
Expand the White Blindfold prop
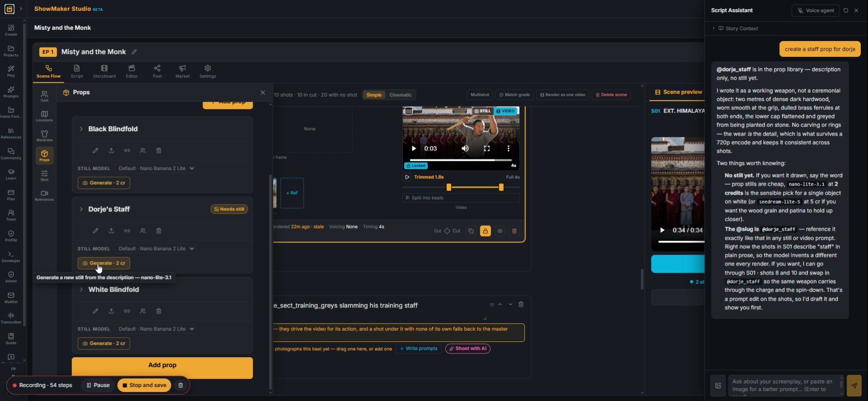coord(81,290)
